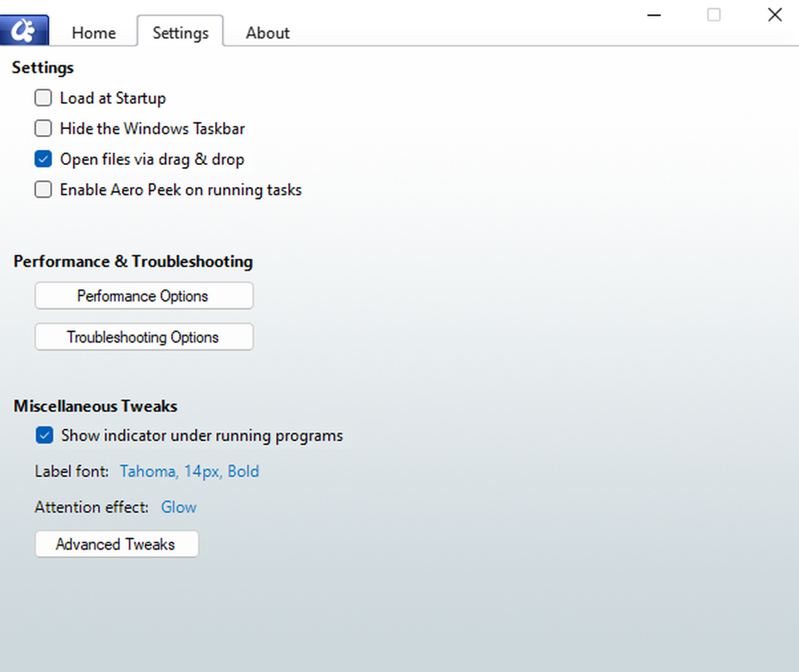Disable Show indicator under running programs

45,436
